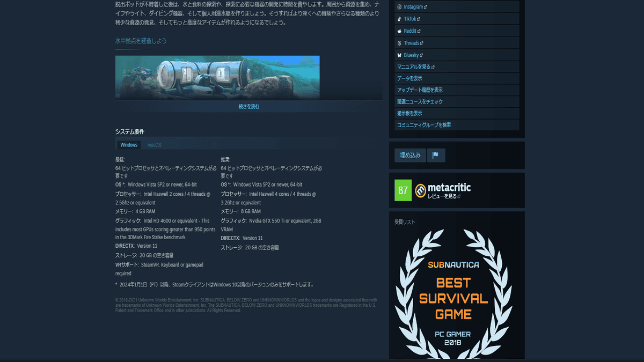644x362 pixels.
Task: Click the Metacritic logo icon
Action: pos(421,190)
